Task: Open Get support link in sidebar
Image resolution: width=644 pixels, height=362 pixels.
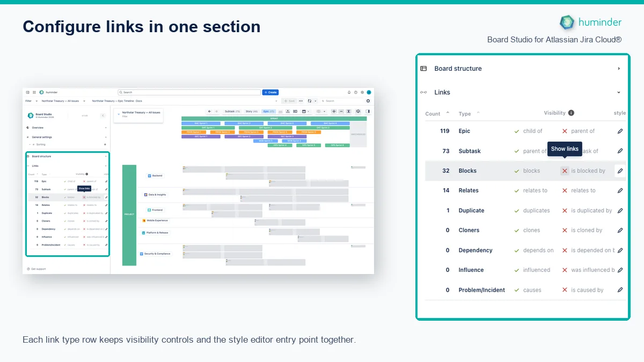Action: [38, 269]
